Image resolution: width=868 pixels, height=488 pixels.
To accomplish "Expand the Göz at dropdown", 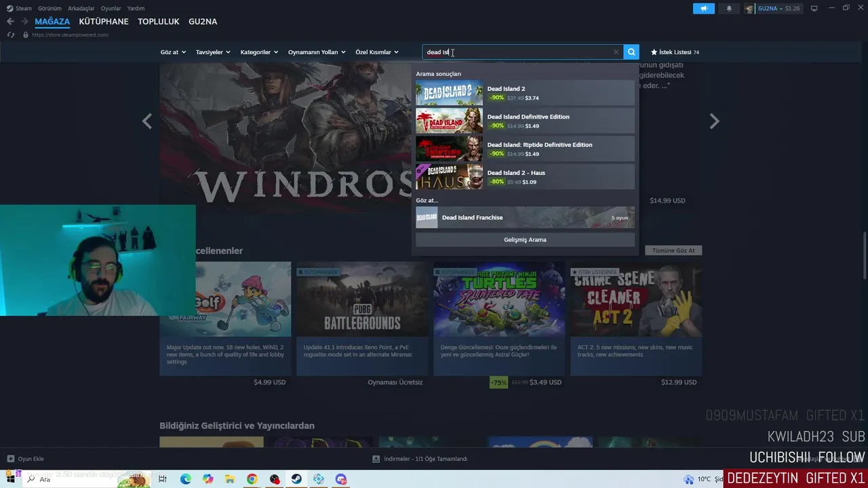I will point(173,52).
